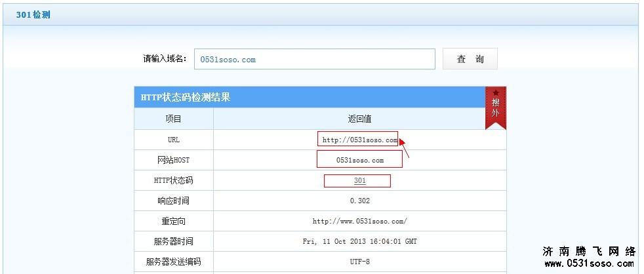Select the URL row label

(x=173, y=140)
